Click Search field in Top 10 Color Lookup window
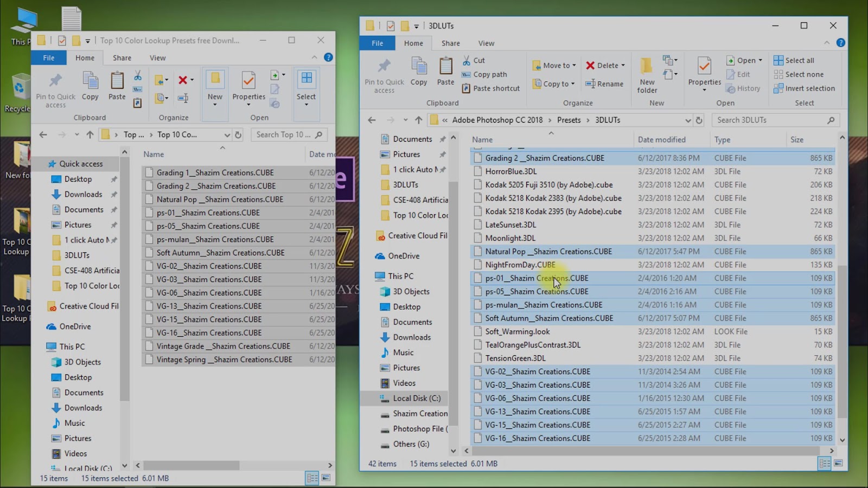868x488 pixels. click(x=289, y=135)
